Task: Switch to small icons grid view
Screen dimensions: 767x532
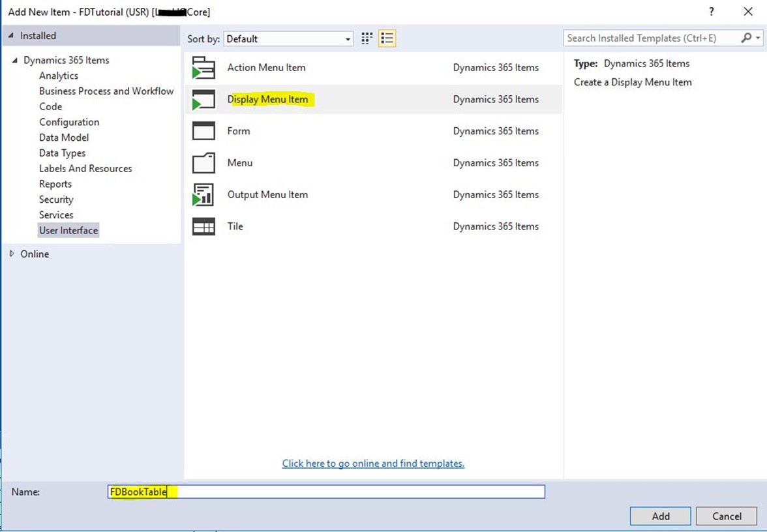Action: [367, 38]
